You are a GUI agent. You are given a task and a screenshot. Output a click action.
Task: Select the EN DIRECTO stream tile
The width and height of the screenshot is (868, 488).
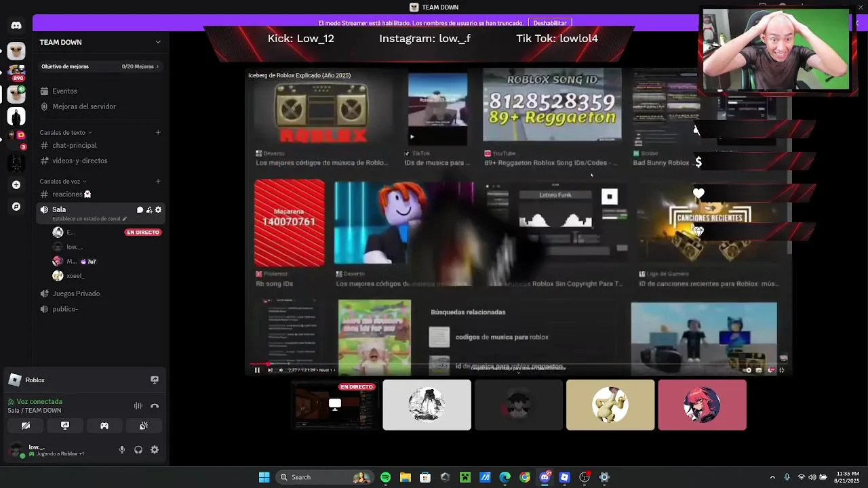[x=334, y=405]
